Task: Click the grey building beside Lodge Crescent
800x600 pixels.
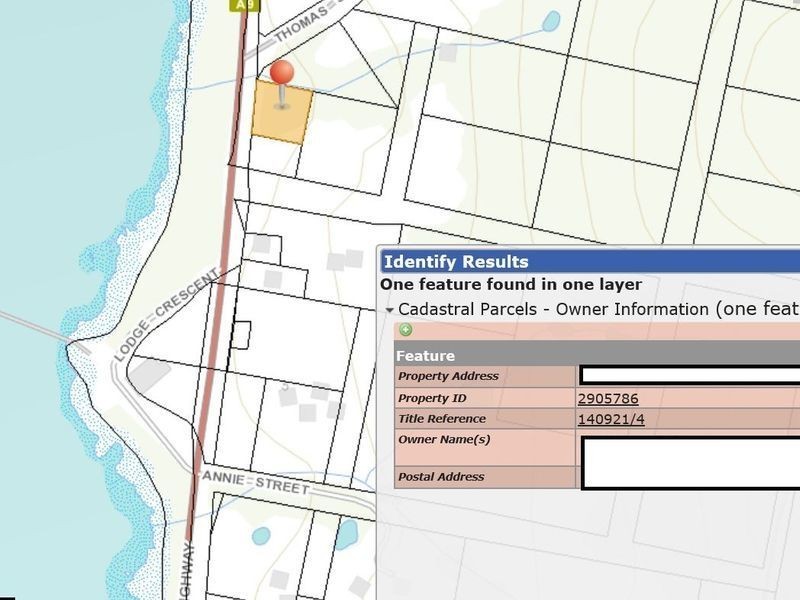Action: [x=149, y=374]
